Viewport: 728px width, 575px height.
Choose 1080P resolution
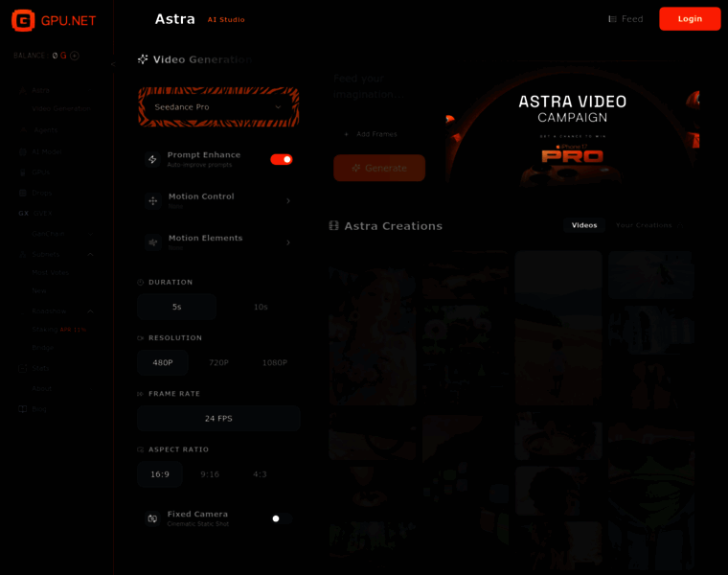click(274, 363)
